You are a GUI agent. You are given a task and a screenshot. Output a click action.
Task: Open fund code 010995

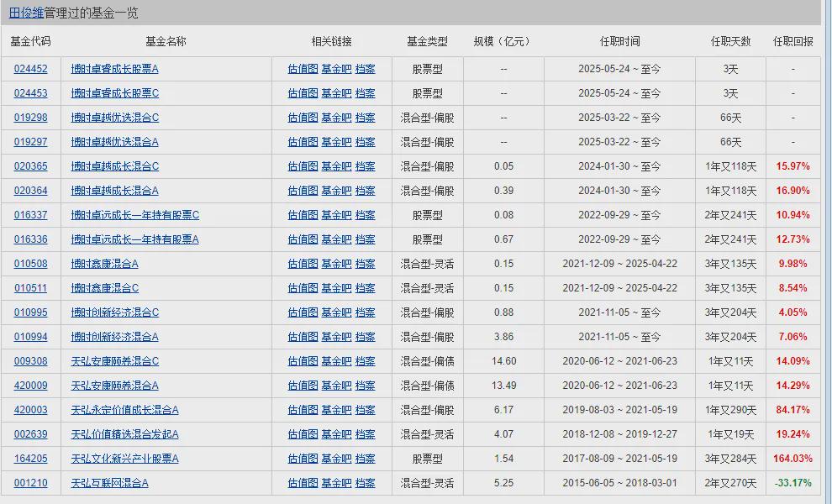[x=31, y=312]
